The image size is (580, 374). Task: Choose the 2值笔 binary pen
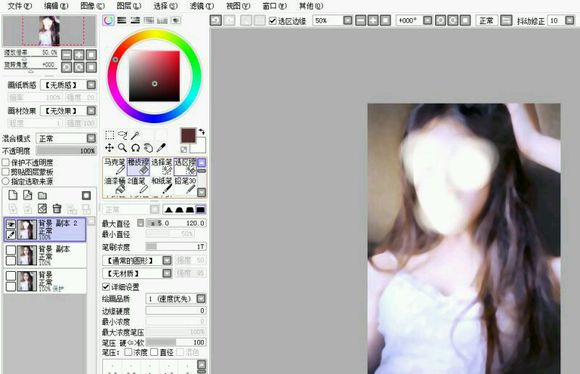138,185
